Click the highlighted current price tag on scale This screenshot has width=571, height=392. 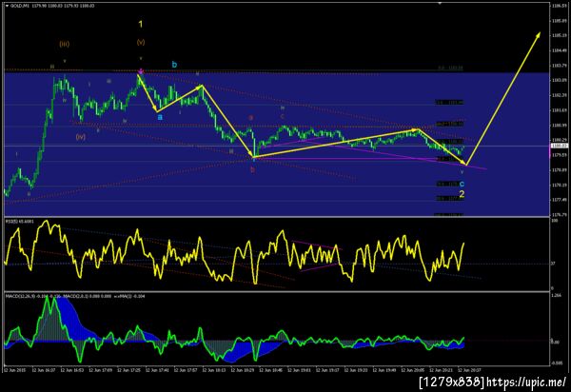point(559,146)
